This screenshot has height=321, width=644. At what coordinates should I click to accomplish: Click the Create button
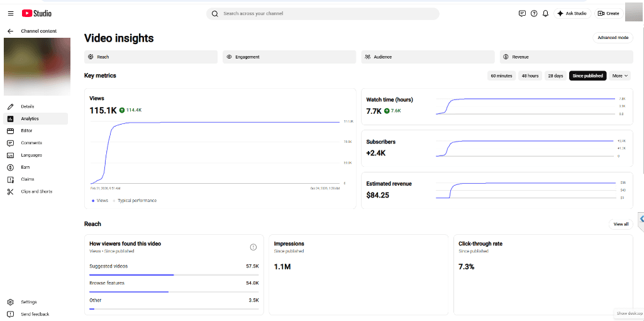point(608,14)
